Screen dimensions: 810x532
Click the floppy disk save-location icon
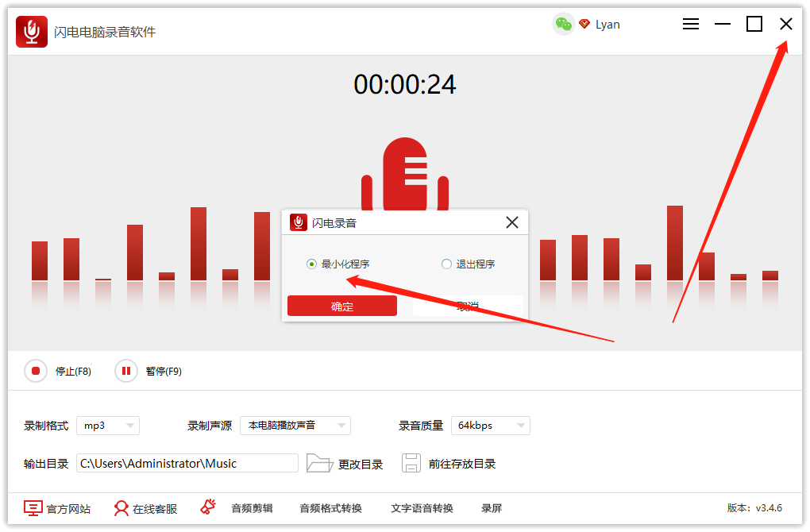[x=411, y=463]
